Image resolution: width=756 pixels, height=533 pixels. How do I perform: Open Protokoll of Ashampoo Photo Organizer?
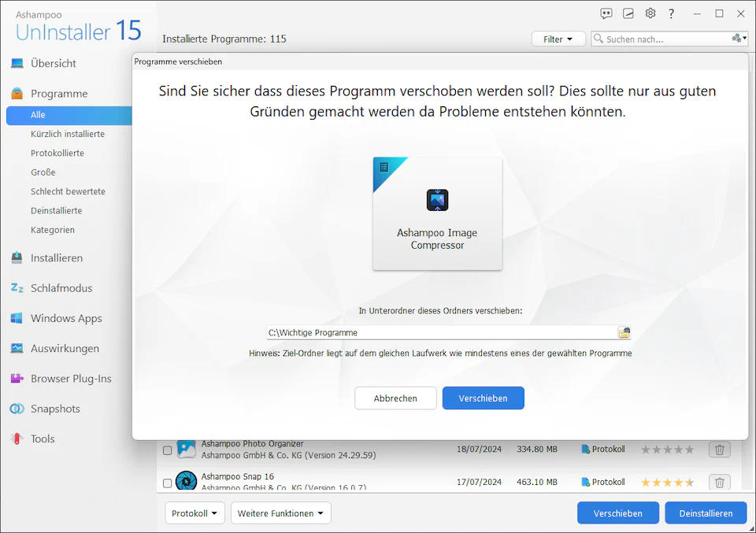[x=603, y=449]
